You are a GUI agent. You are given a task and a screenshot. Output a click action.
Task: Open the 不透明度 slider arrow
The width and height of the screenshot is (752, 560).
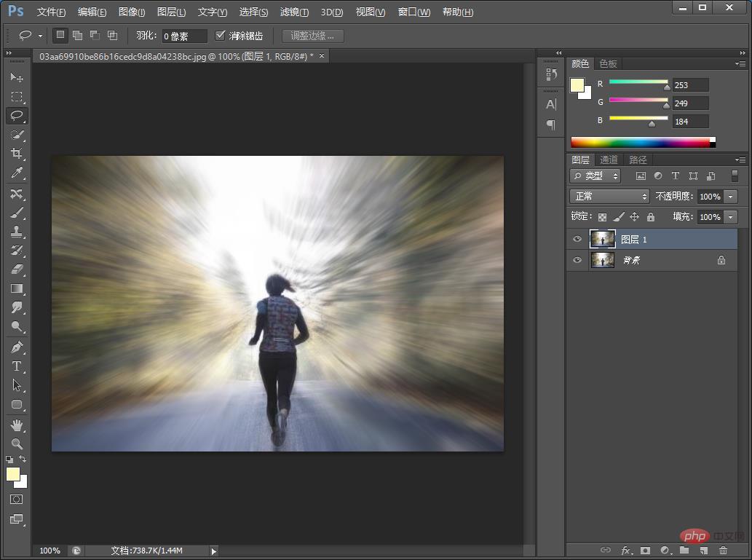coord(730,197)
